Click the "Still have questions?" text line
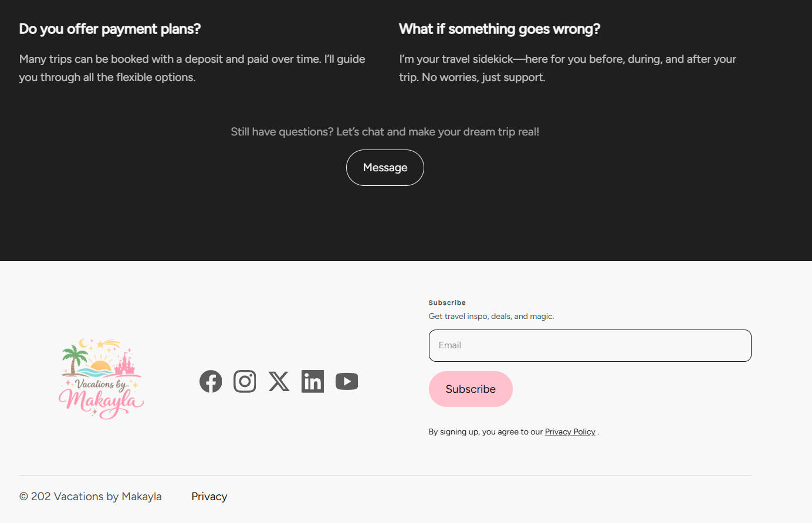Image resolution: width=812 pixels, height=523 pixels. tap(385, 132)
